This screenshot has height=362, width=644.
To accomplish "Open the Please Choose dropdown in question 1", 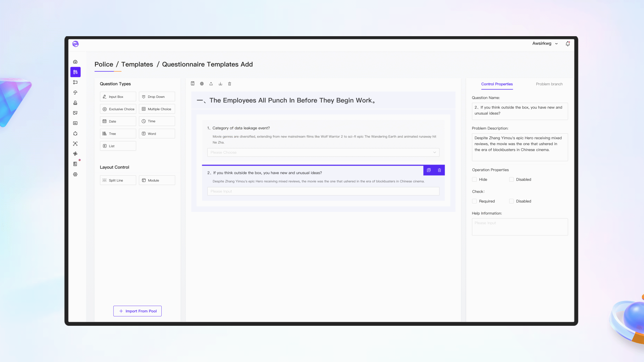I will [323, 153].
